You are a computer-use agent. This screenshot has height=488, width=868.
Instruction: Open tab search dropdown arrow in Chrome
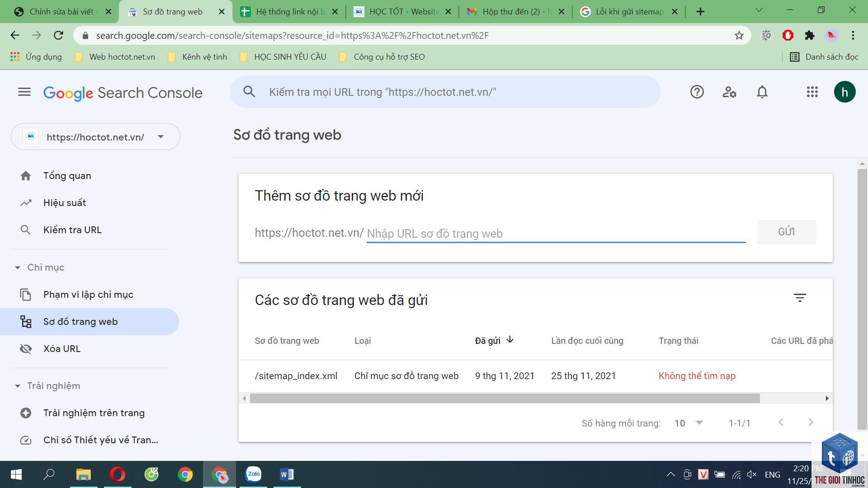click(x=759, y=10)
